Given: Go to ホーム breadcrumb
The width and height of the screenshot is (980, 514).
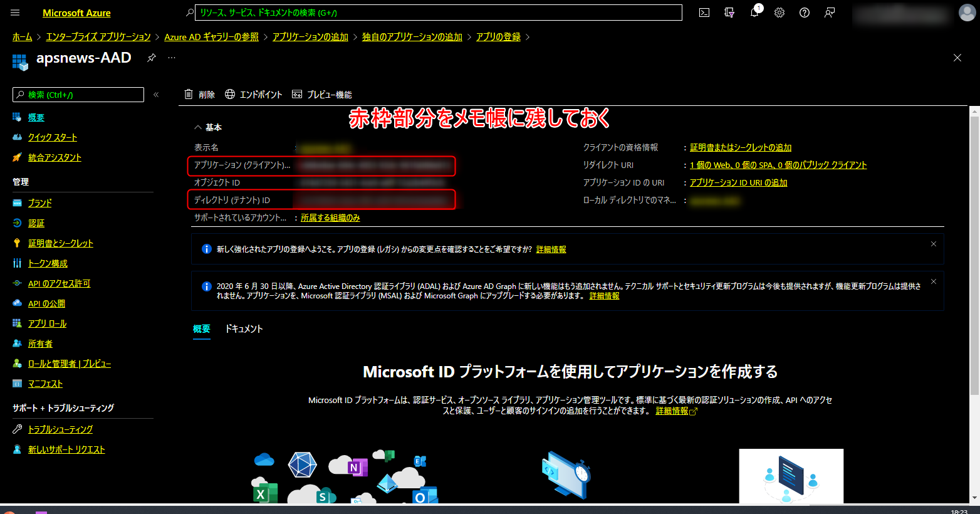Looking at the screenshot, I should (x=22, y=37).
